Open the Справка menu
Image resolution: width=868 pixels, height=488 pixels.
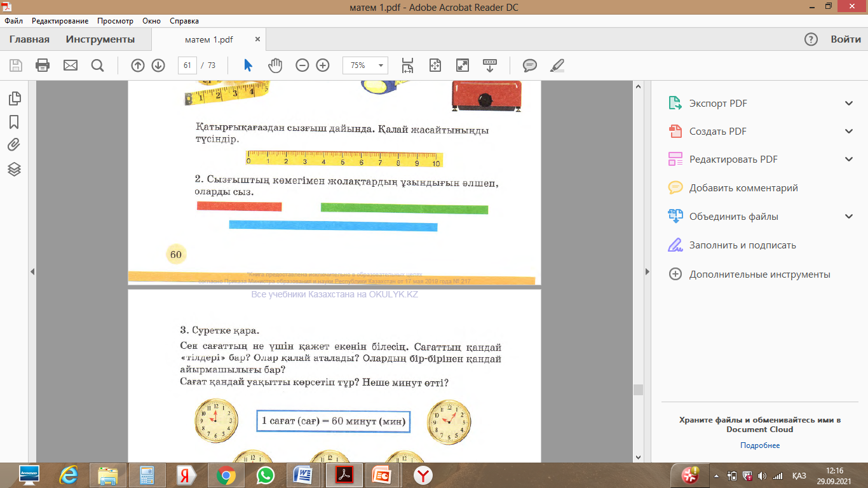coord(184,21)
